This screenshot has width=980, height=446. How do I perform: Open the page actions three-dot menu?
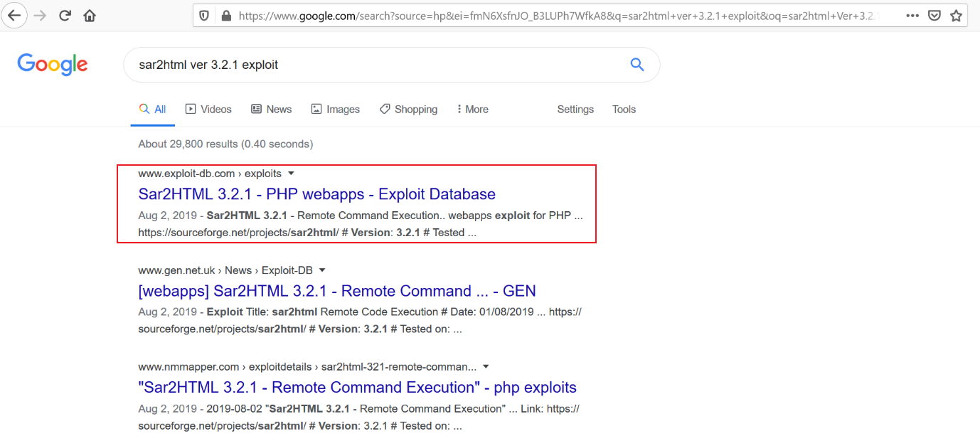pos(912,16)
